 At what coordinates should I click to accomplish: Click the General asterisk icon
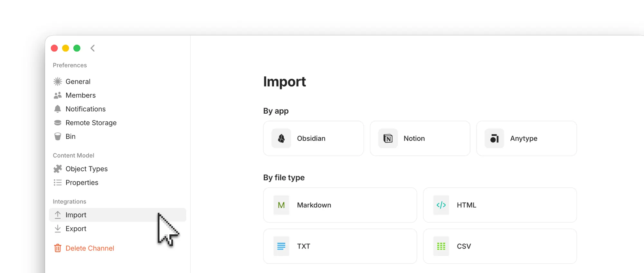(x=58, y=81)
